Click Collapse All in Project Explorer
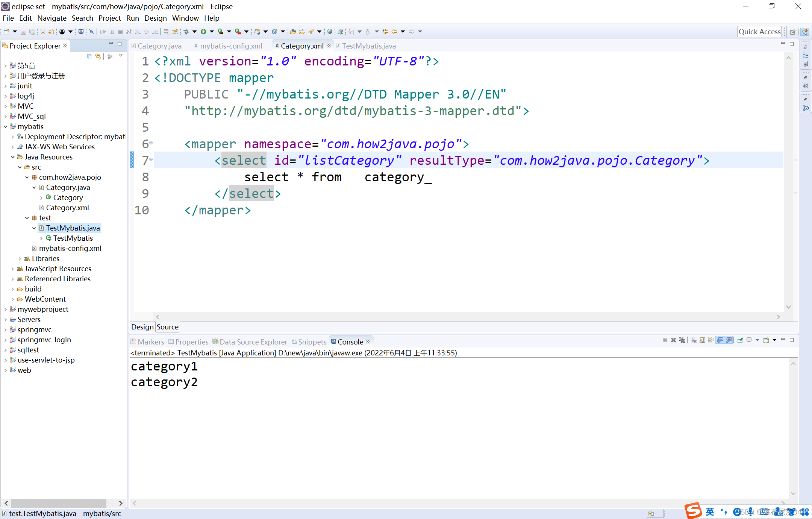The height and width of the screenshot is (519, 812). (89, 56)
